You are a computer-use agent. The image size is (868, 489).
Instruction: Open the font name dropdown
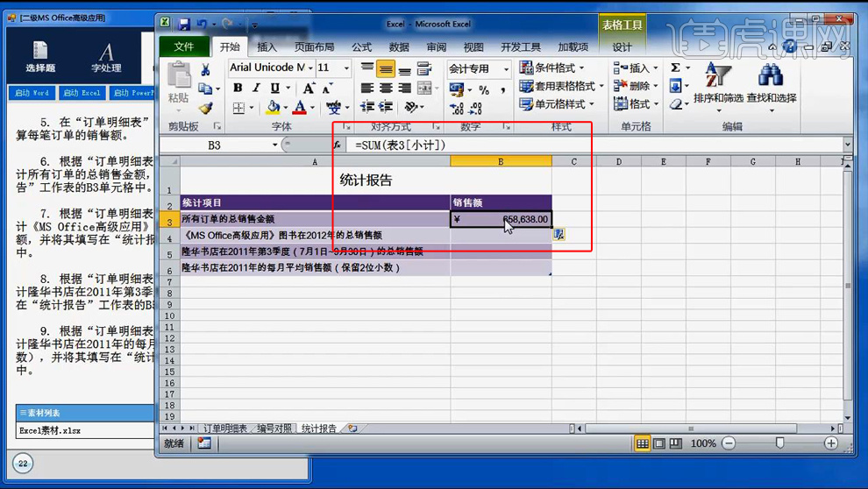point(310,68)
